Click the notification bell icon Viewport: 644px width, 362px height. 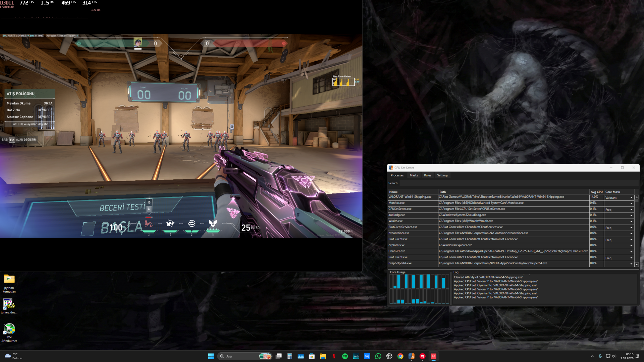pyautogui.click(x=637, y=356)
